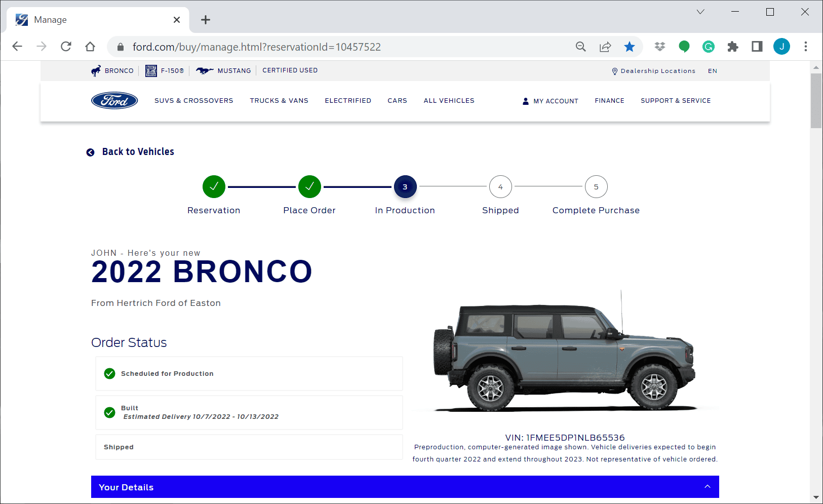The width and height of the screenshot is (823, 504).
Task: Click the Built status green check
Action: 109,413
